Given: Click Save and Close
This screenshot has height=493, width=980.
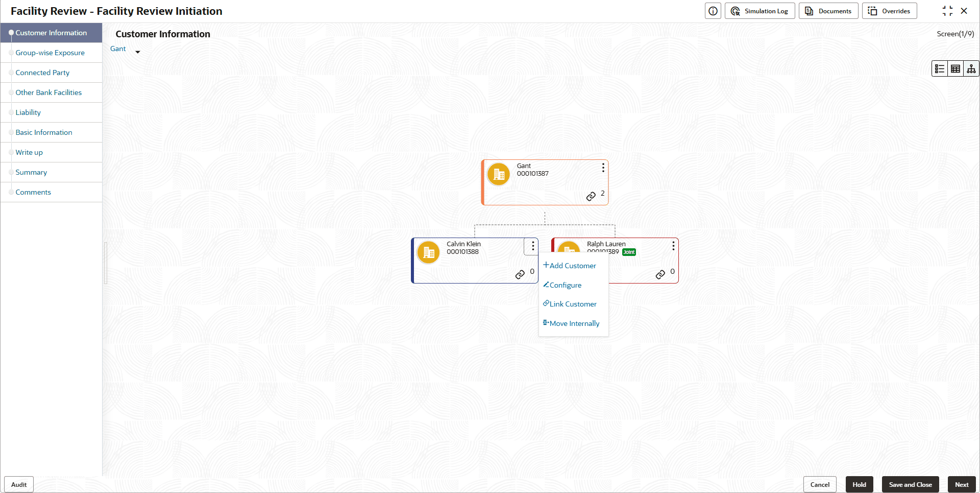Looking at the screenshot, I should 911,485.
